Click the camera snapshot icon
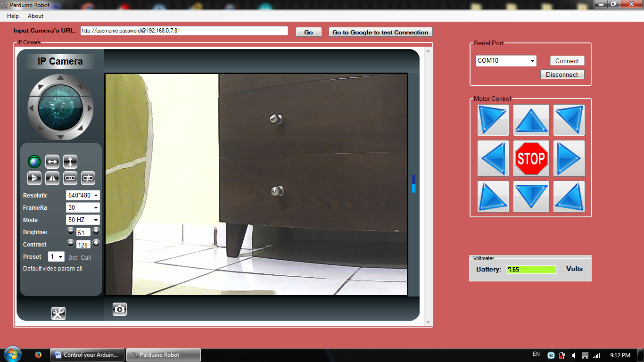Screen dimensions: 644x362 point(119,309)
